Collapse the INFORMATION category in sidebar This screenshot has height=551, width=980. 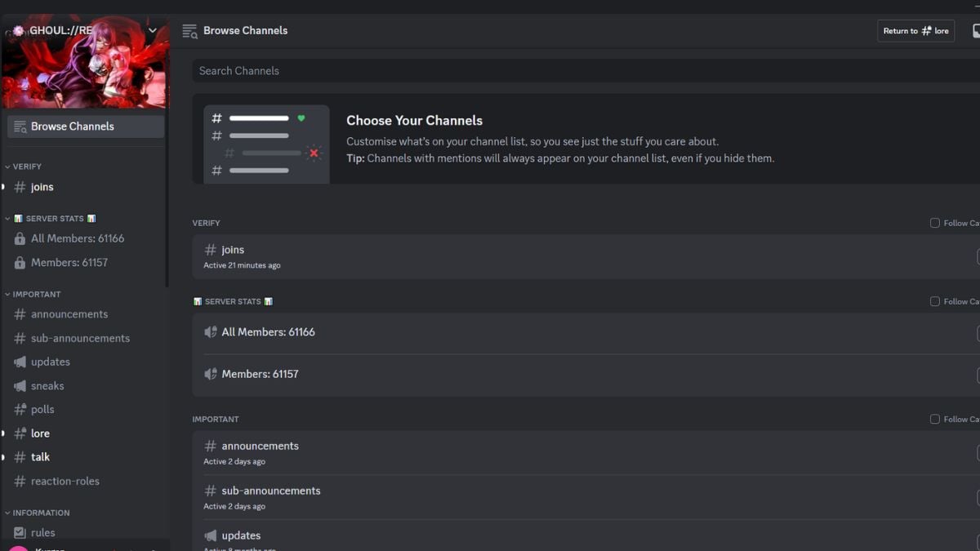(x=40, y=513)
